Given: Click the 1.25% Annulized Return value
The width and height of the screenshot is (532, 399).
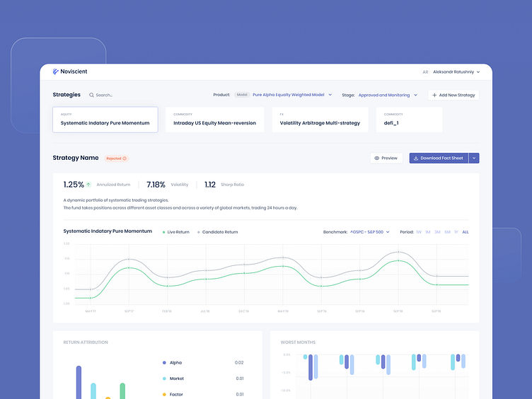Looking at the screenshot, I should [74, 185].
